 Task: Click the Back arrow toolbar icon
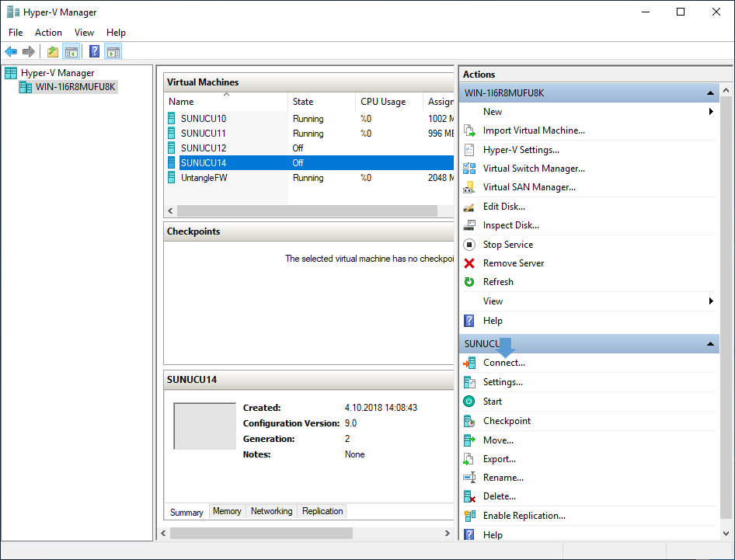[x=11, y=51]
